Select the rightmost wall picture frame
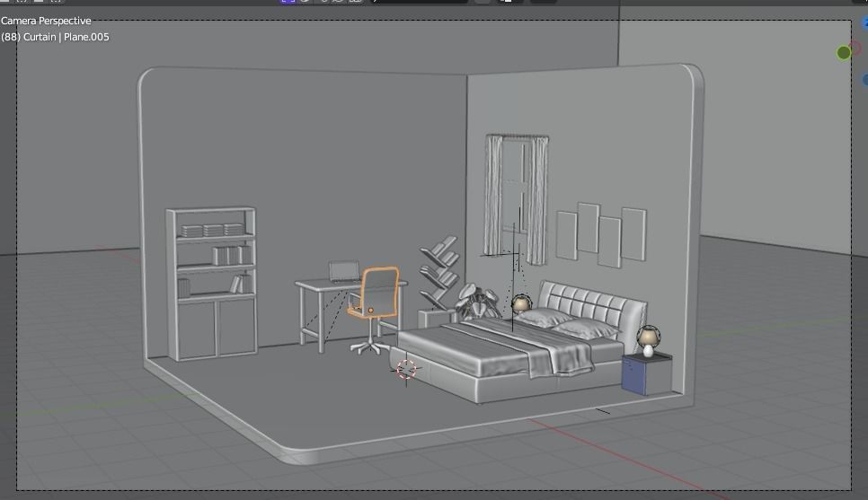 [633, 234]
